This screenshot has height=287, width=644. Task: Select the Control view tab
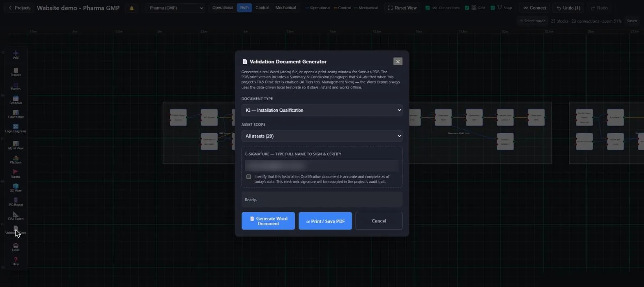pos(262,8)
